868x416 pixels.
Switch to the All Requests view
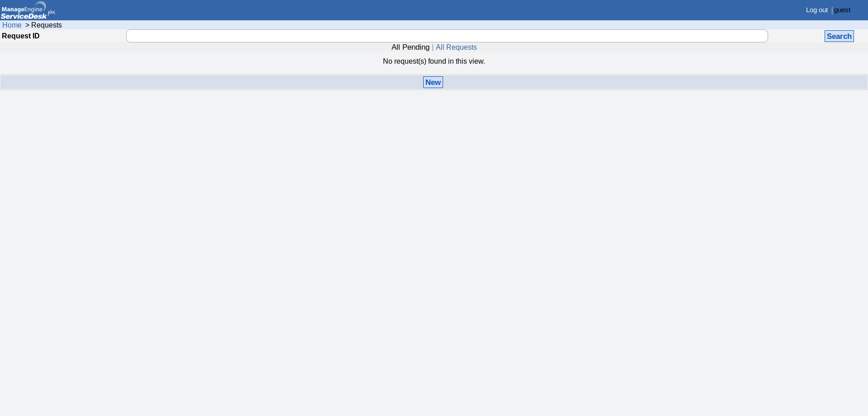[456, 47]
